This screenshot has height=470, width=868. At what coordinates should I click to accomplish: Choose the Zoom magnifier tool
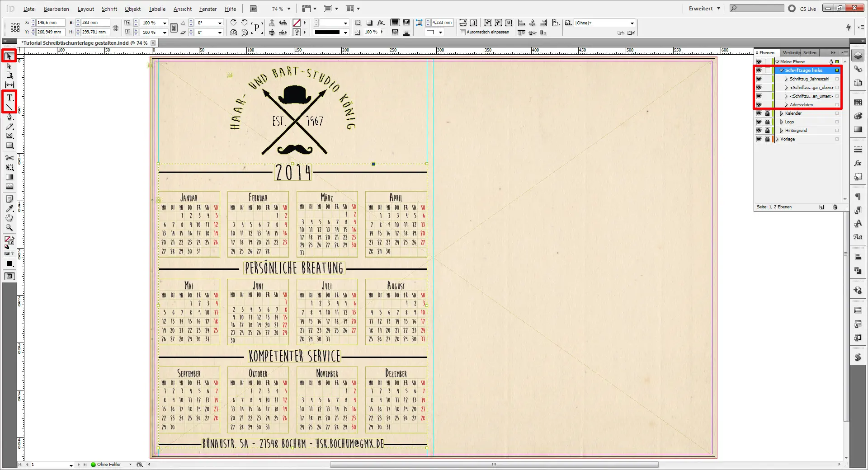(9, 228)
